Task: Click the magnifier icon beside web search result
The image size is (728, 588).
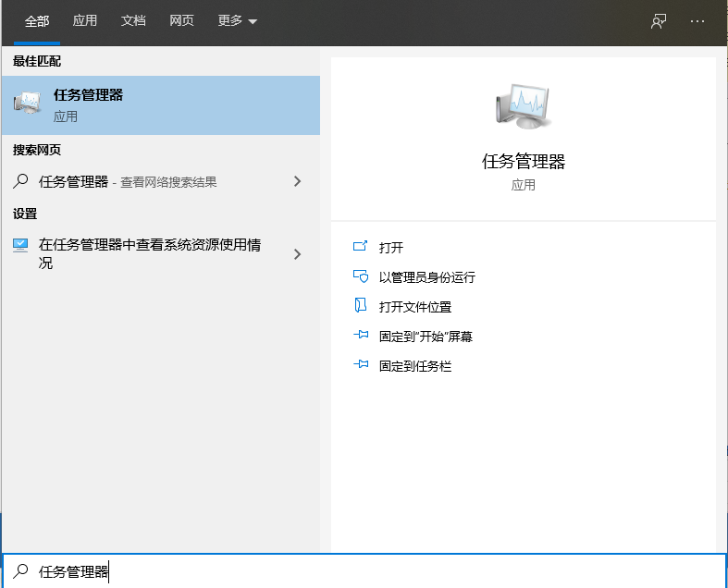Action: 20,181
